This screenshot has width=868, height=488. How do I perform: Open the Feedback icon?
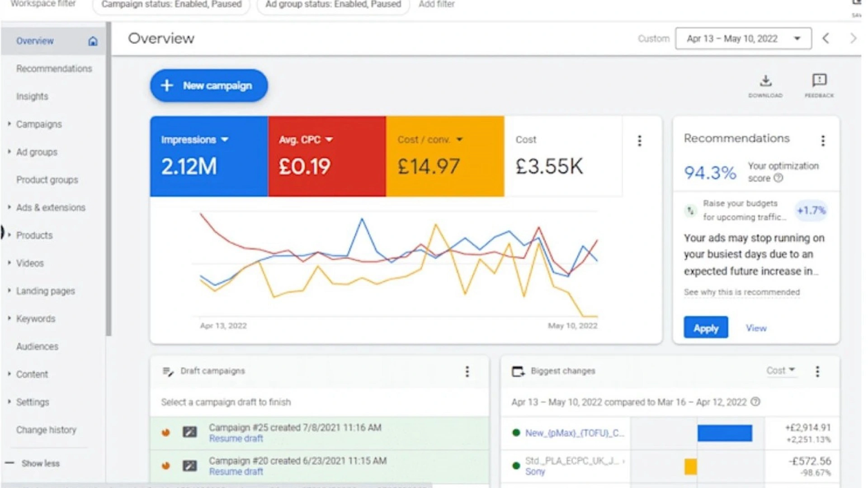pyautogui.click(x=819, y=81)
